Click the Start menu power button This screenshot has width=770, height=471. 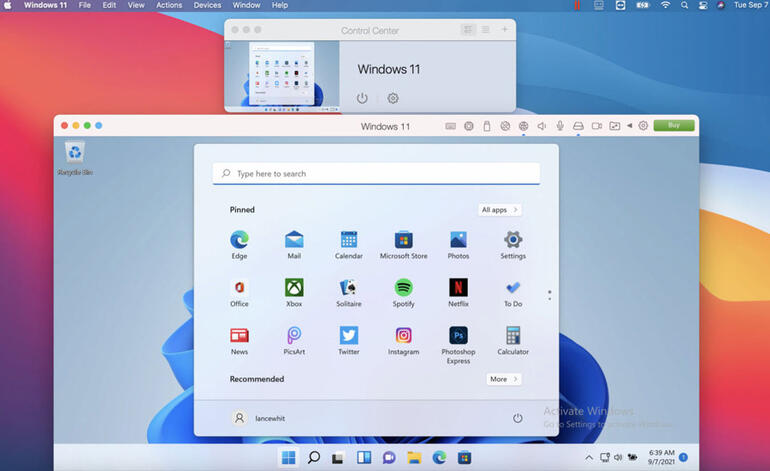518,418
